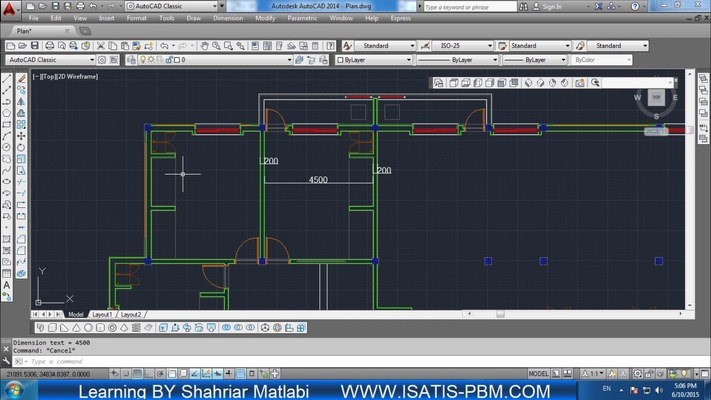This screenshot has width=711, height=400.
Task: Open the annotation scale 1:1 dropdown
Action: [x=593, y=374]
